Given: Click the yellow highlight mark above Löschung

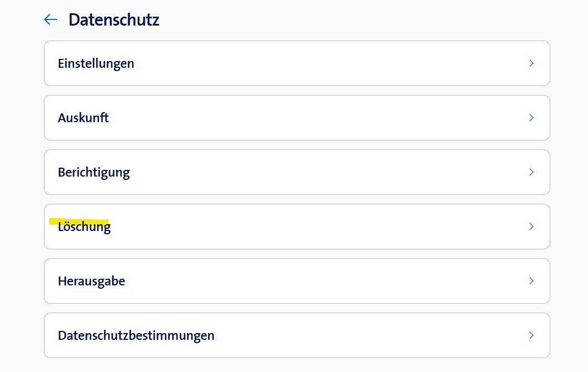Looking at the screenshot, I should click(x=78, y=221).
